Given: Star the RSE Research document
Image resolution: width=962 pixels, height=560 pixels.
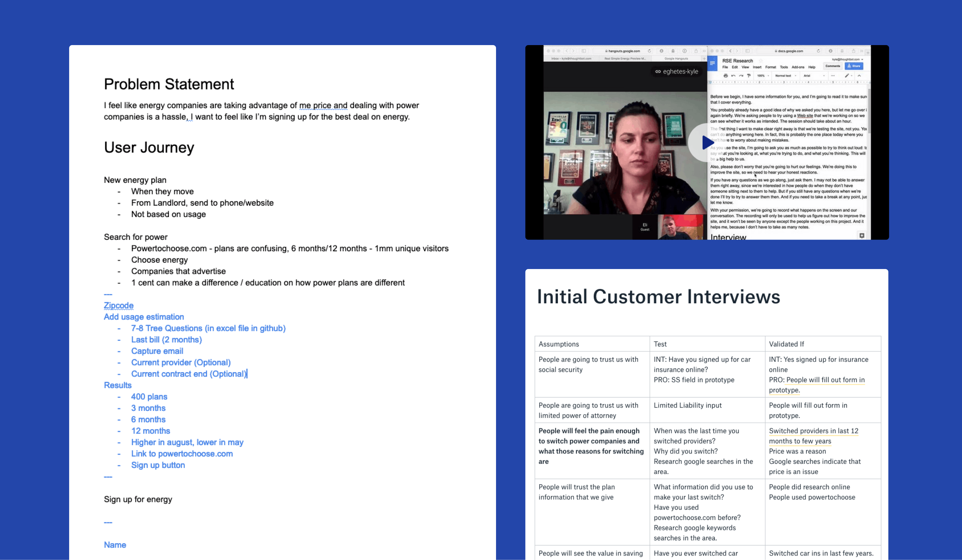Looking at the screenshot, I should tap(761, 61).
